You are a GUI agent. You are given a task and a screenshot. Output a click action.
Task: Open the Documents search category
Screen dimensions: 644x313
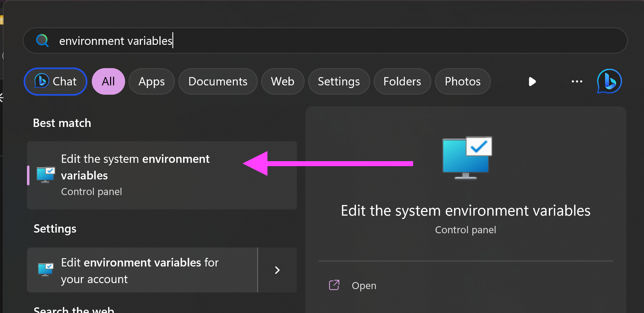coord(218,81)
